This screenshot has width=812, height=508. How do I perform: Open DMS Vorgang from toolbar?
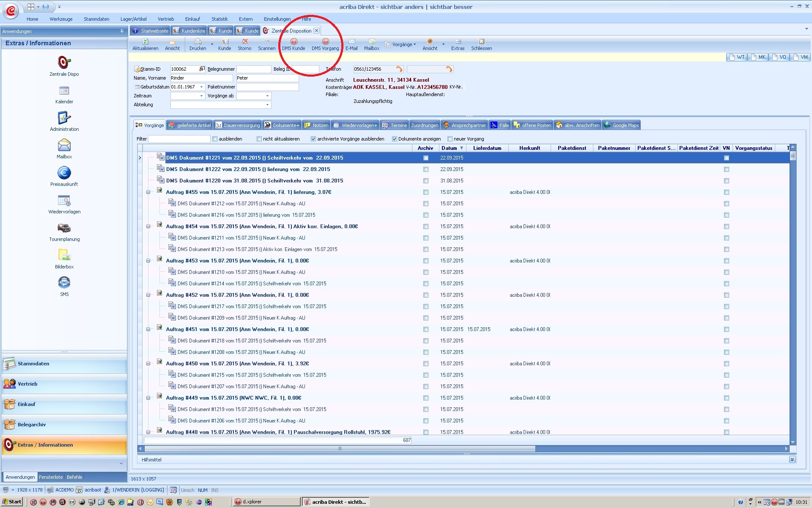[325, 44]
